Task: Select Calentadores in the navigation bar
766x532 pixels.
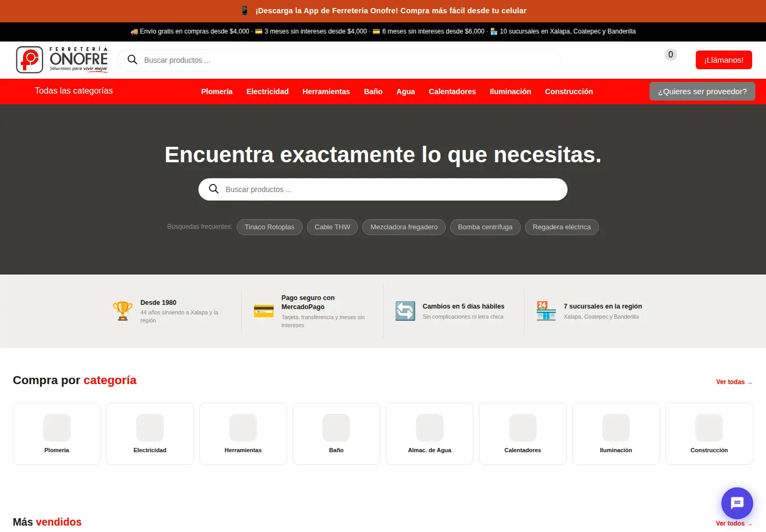Action: click(452, 92)
